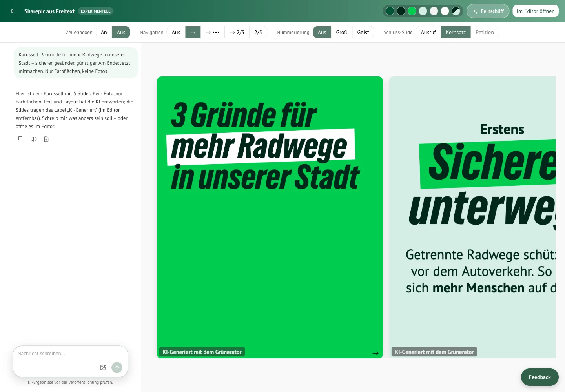Pick the pale mint color swatch
Viewport: 565px width, 392px height.
click(423, 11)
